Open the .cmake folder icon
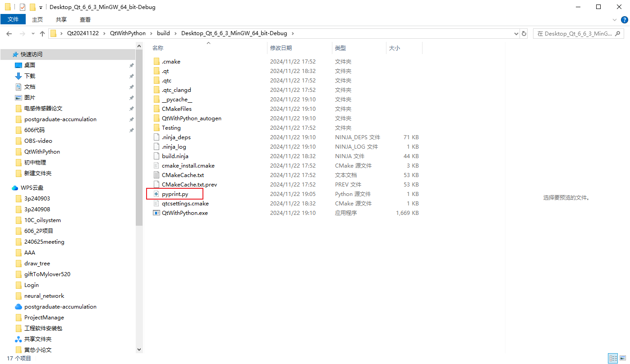The image size is (630, 364). click(156, 61)
